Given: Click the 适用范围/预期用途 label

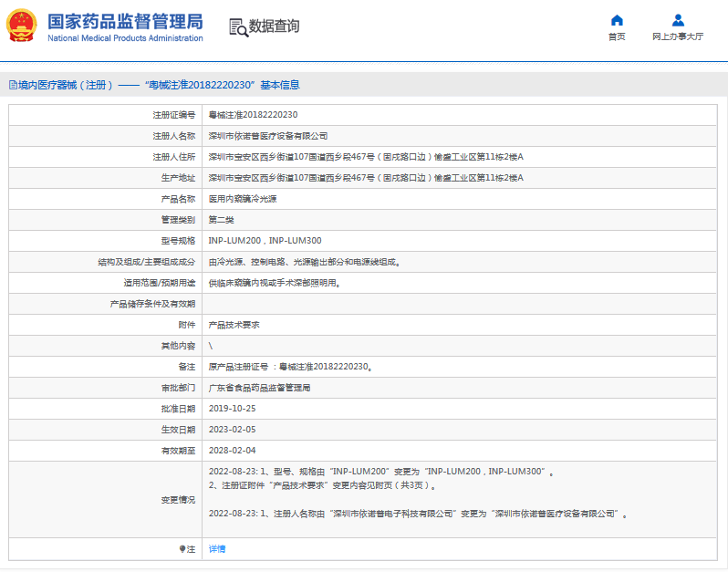Looking at the screenshot, I should (x=160, y=283).
